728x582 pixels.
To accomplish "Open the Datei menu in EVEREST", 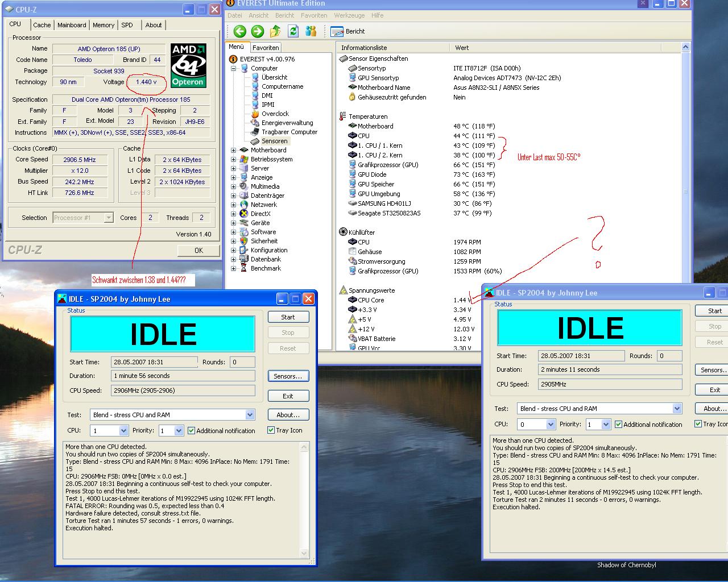I will (x=235, y=15).
